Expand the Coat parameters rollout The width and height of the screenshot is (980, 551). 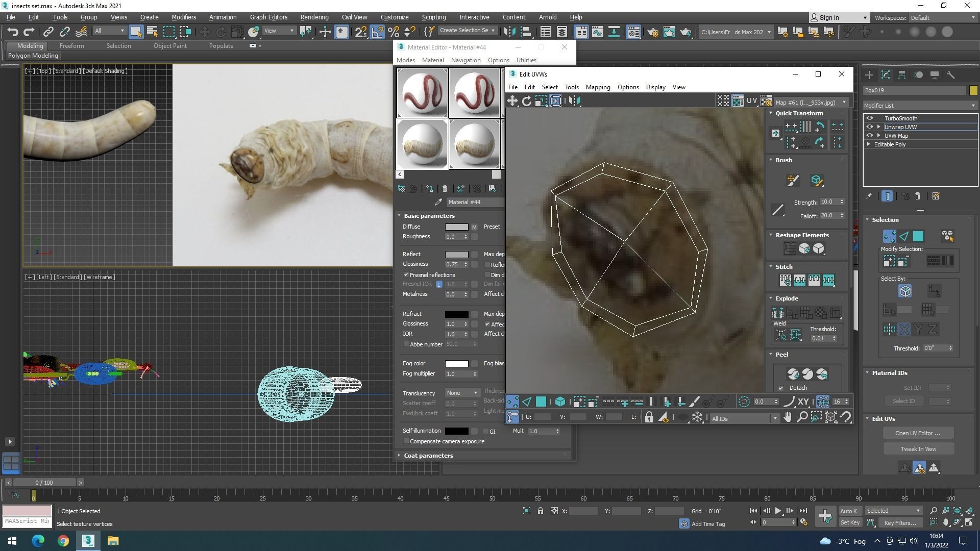(x=428, y=456)
